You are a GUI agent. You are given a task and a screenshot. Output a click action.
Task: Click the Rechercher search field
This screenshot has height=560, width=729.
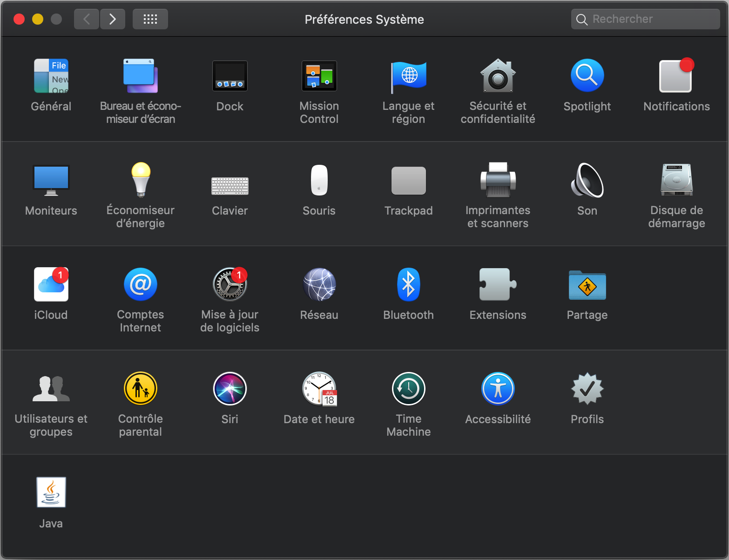point(645,19)
